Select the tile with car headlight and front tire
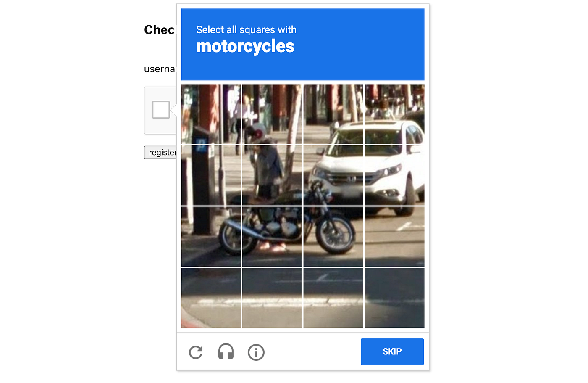The height and width of the screenshot is (383, 588). [394, 175]
